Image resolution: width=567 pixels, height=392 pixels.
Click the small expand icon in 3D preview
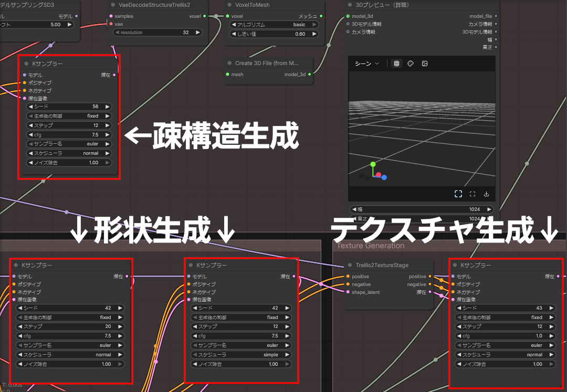tap(472, 194)
